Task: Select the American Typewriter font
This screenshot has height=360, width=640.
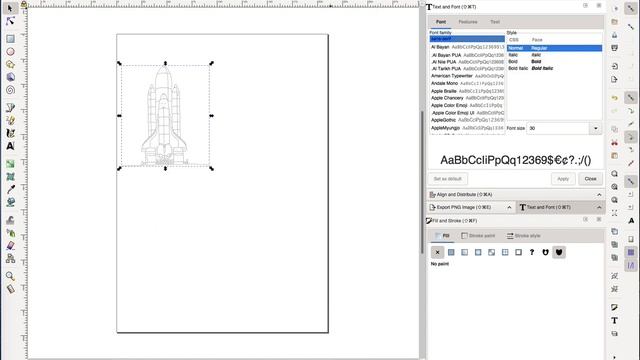Action: click(x=467, y=76)
